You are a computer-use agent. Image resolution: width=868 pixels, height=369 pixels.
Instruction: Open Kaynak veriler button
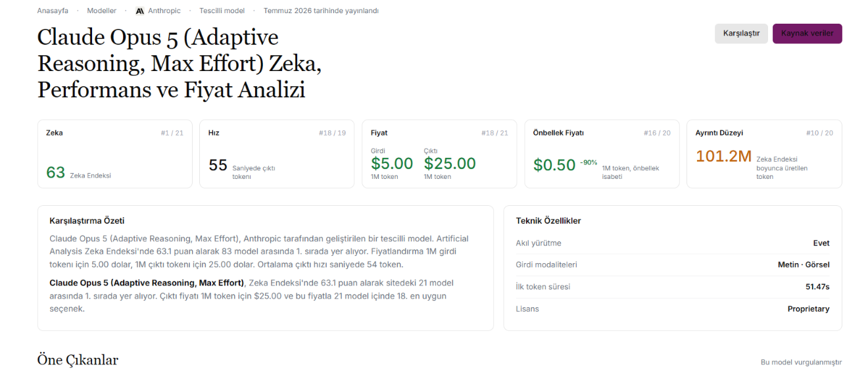(x=807, y=34)
